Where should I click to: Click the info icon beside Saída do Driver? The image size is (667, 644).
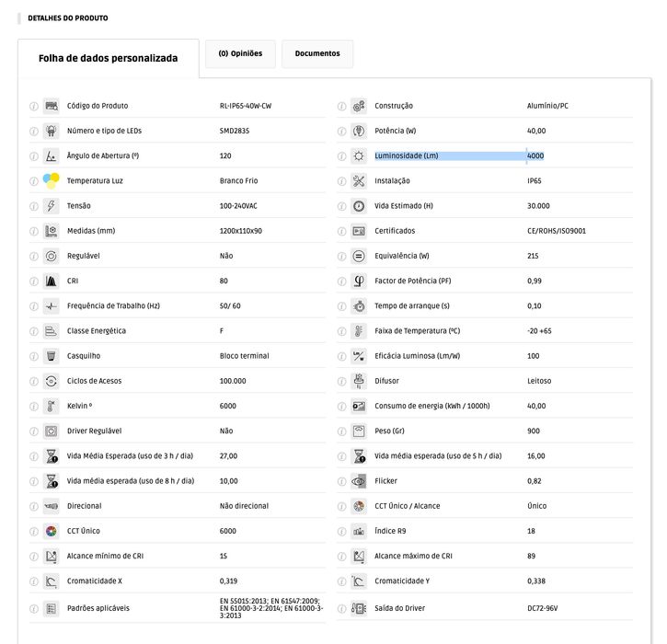341,608
